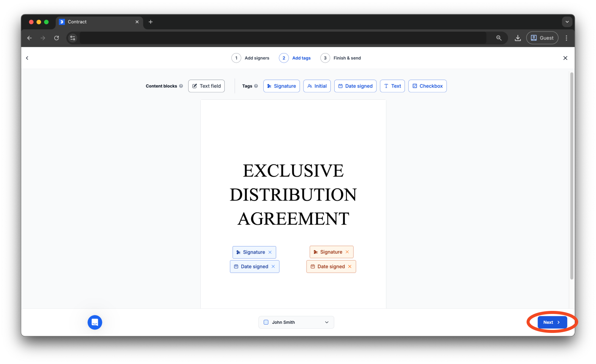This screenshot has width=596, height=364.
Task: Click the Next button
Action: [x=552, y=322]
